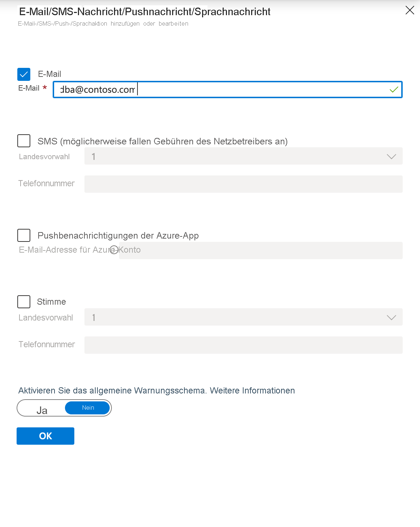Select Nein on the Warnungsschema toggle
The height and width of the screenshot is (527, 420).
(x=88, y=408)
